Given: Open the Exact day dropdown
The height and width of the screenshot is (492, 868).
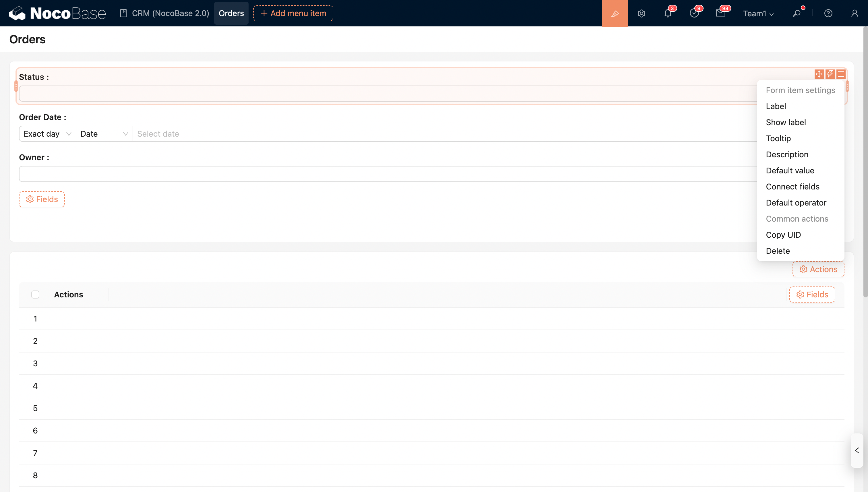Looking at the screenshot, I should pyautogui.click(x=47, y=134).
